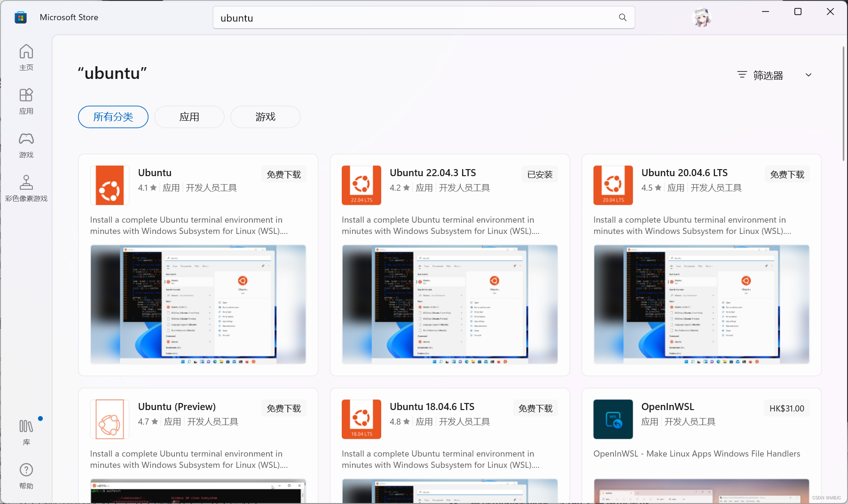The width and height of the screenshot is (848, 504).
Task: Open the OpenInWSL app listing
Action: pos(667,406)
